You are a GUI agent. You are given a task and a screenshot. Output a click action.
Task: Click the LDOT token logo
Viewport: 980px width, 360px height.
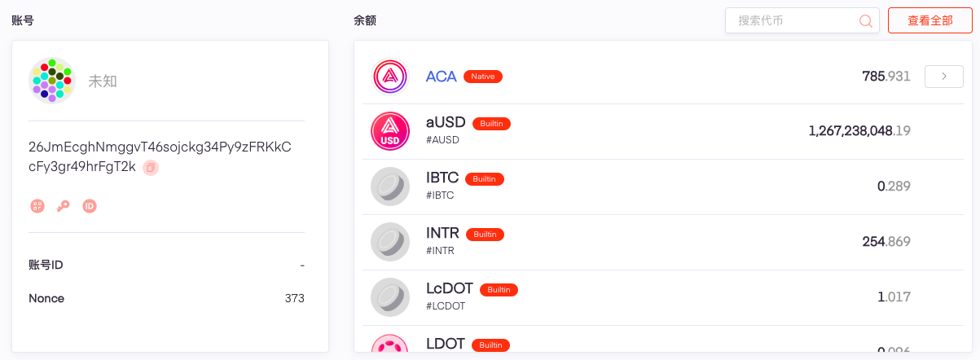pos(389,344)
